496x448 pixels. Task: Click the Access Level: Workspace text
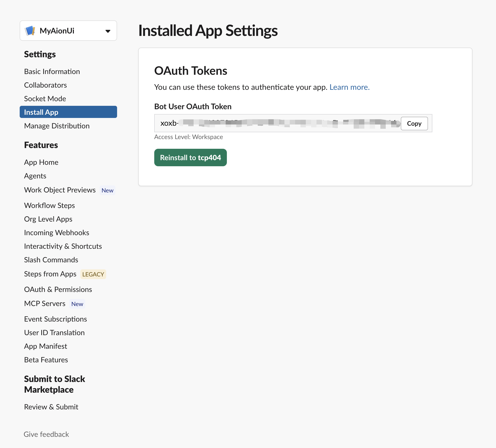click(x=188, y=137)
